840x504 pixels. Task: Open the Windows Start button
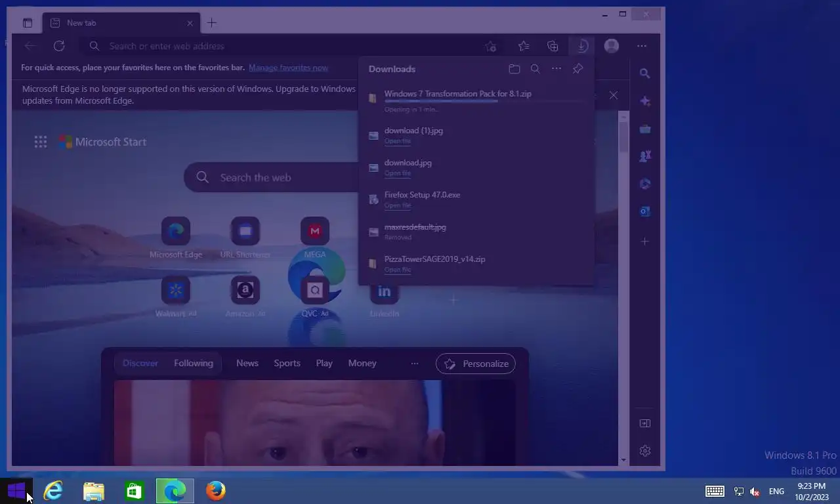pyautogui.click(x=16, y=490)
